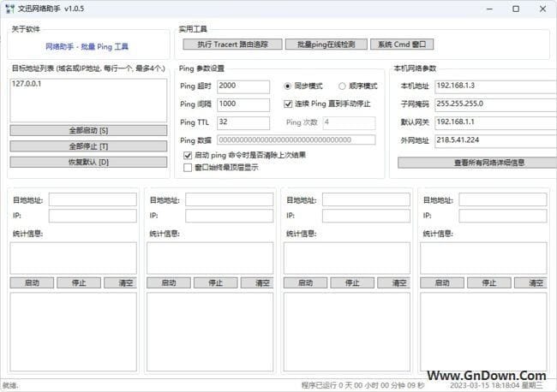Click 清空 in the fourth ping panel
The image size is (557, 392).
(x=530, y=282)
